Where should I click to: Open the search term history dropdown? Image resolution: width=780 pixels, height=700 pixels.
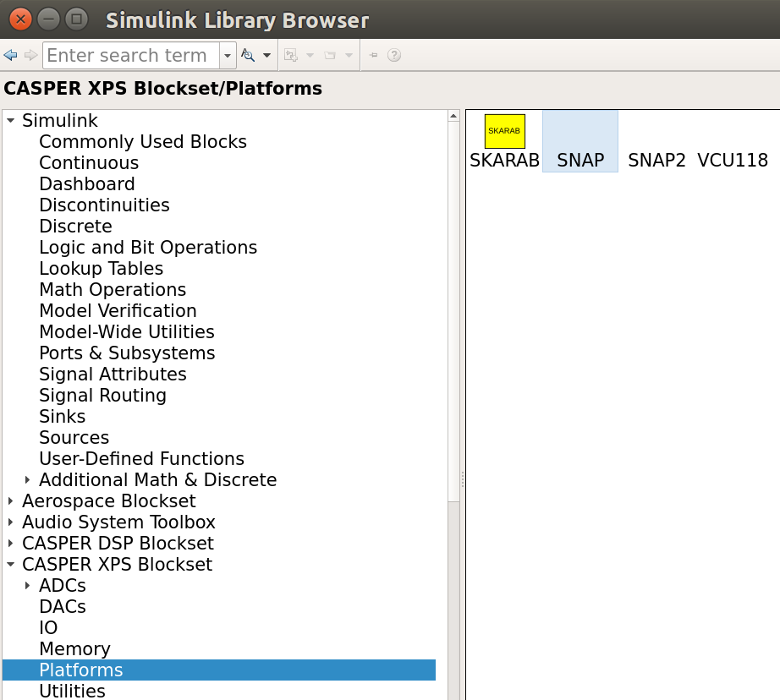[228, 55]
